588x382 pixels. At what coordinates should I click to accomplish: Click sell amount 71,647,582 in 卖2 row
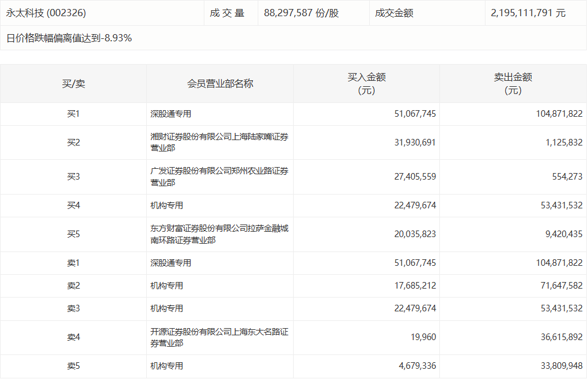point(559,286)
